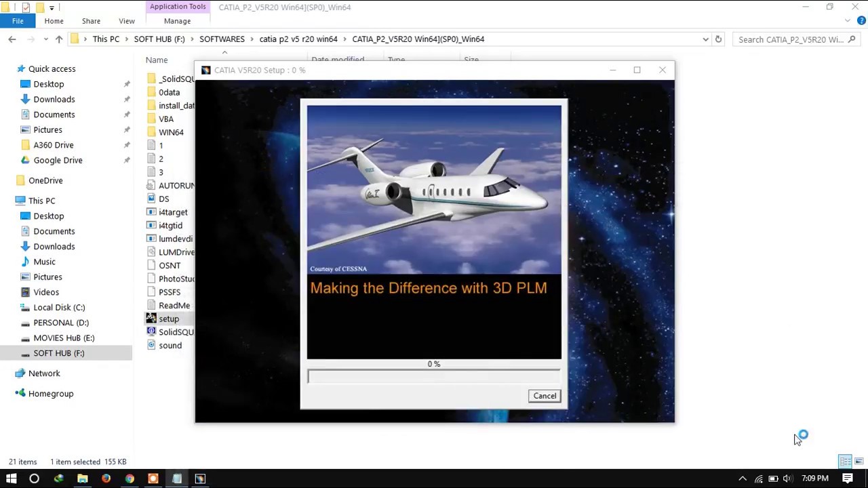
Task: Select Quick access in navigation pane
Action: click(52, 69)
